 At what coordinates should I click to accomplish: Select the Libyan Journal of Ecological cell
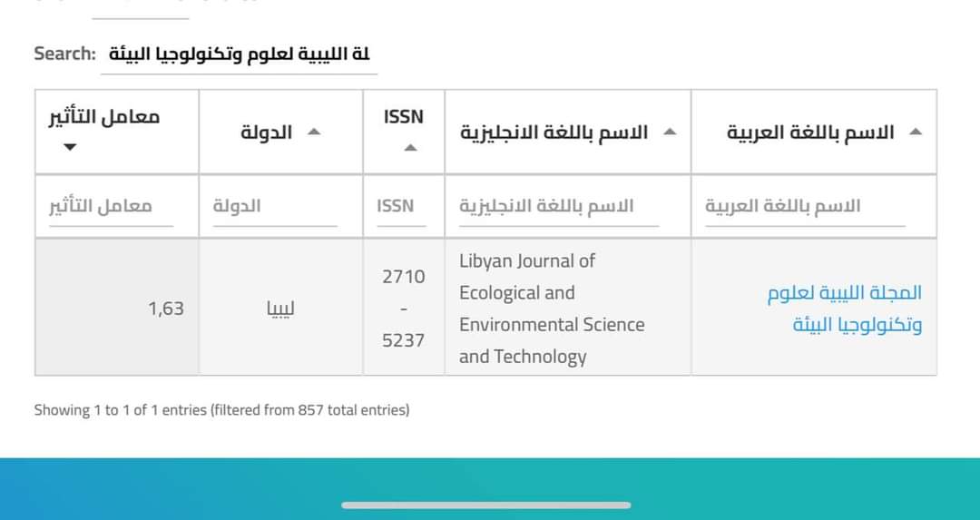(552, 309)
